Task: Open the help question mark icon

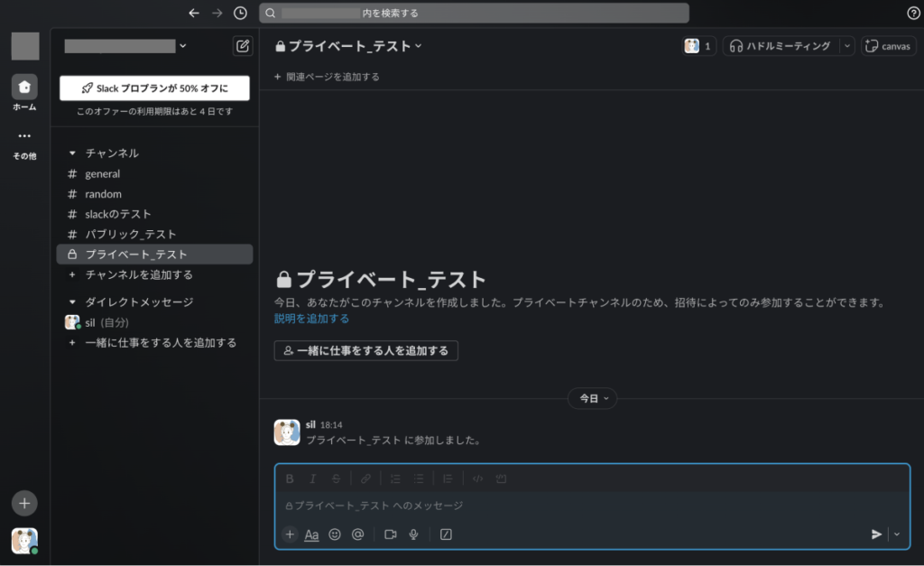Action: (913, 13)
